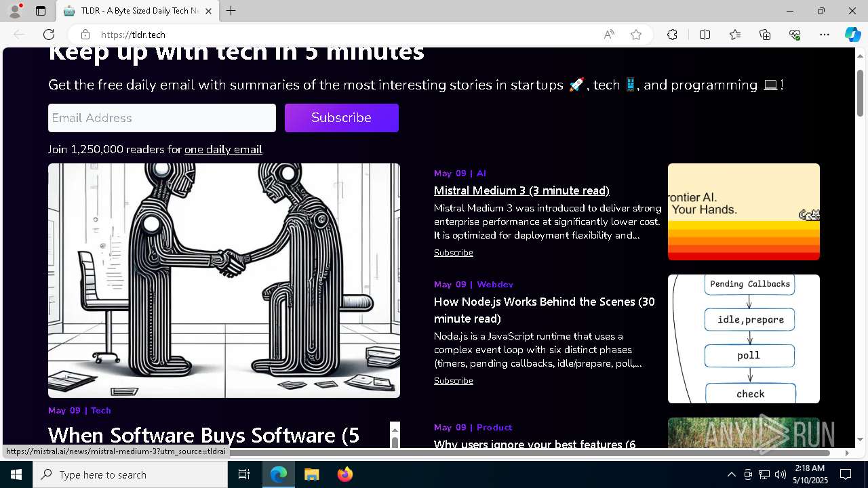Open the tab actions menu icon
The image size is (868, 488).
pos(41,11)
